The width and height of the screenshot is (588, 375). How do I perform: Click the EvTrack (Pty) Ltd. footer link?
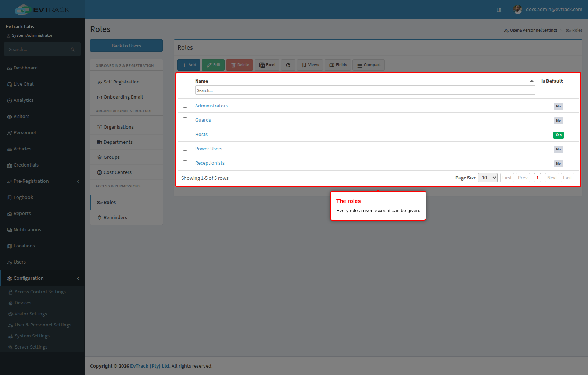click(150, 366)
